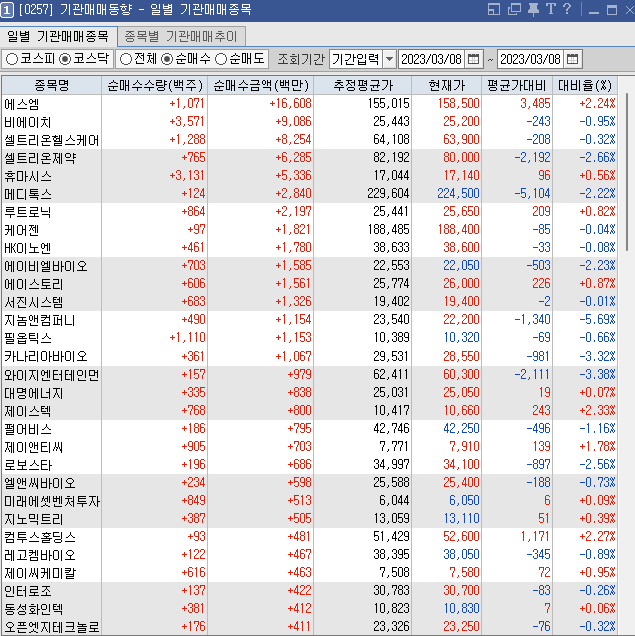The image size is (635, 636).
Task: Select the 제이씨케미칼 stock row
Action: click(310, 572)
